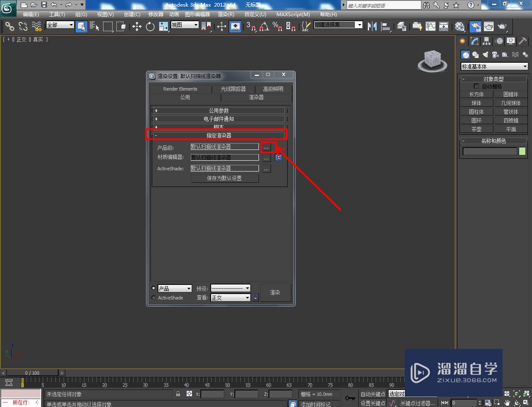
Task: Click the 渲染 render button
Action: [275, 292]
